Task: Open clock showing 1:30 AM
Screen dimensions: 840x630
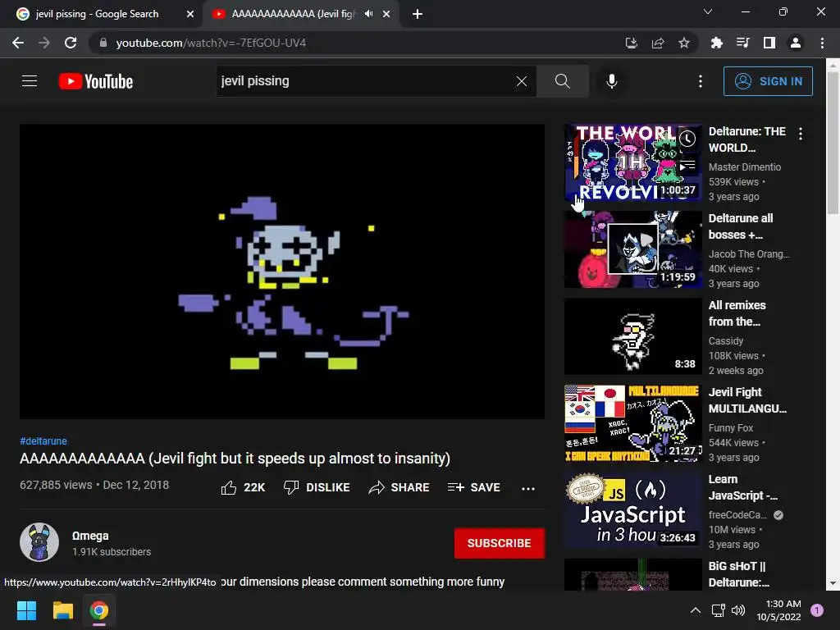Action: [779, 610]
